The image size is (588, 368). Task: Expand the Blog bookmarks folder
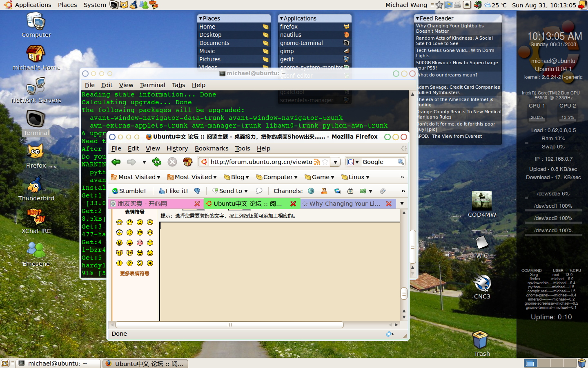click(x=236, y=177)
